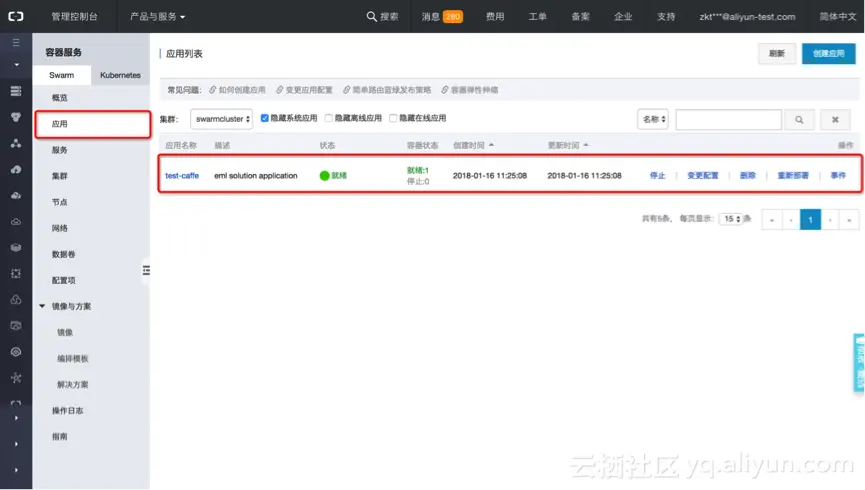The image size is (865, 490).
Task: Jump to the last page with »
Action: (x=850, y=220)
